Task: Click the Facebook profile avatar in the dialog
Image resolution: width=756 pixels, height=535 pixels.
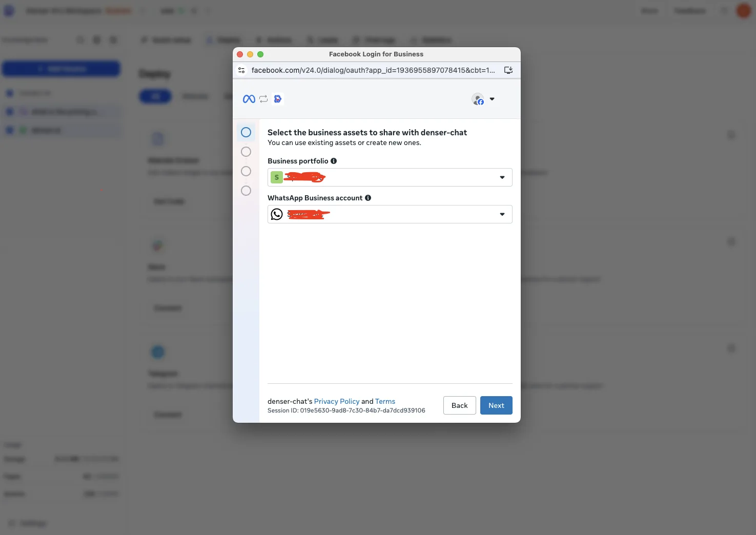Action: coord(478,99)
